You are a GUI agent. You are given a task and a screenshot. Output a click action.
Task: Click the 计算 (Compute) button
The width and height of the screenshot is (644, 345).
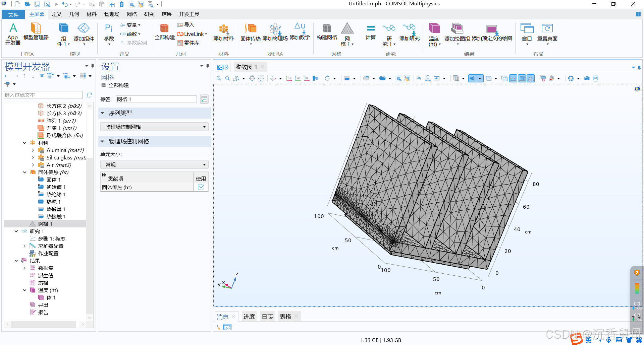point(371,32)
